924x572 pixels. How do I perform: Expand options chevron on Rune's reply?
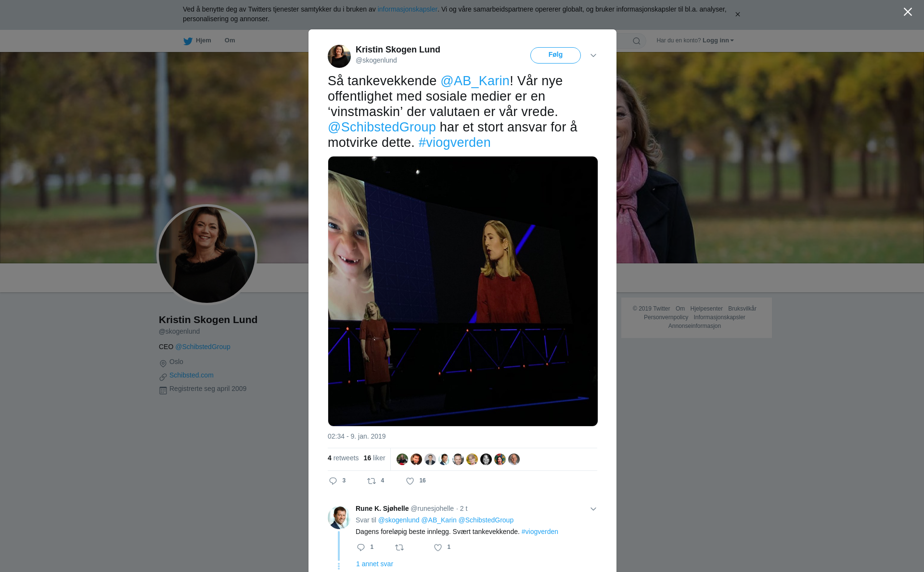[593, 509]
